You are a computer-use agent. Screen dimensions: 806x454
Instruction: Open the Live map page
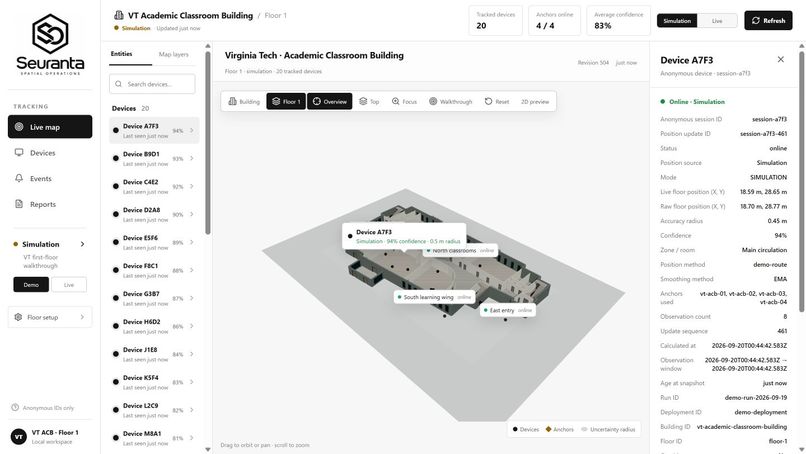point(50,127)
